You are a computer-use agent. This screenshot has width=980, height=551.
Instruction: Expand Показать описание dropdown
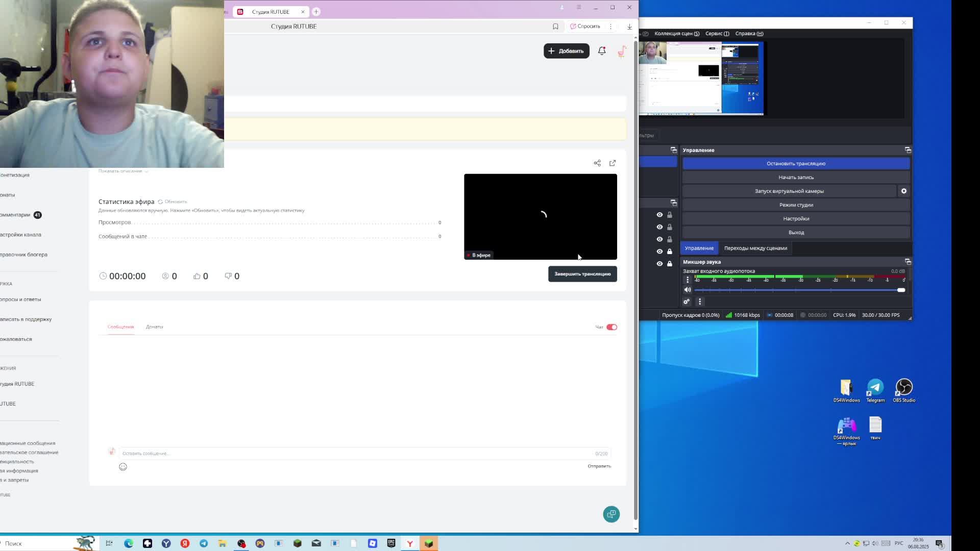[123, 171]
